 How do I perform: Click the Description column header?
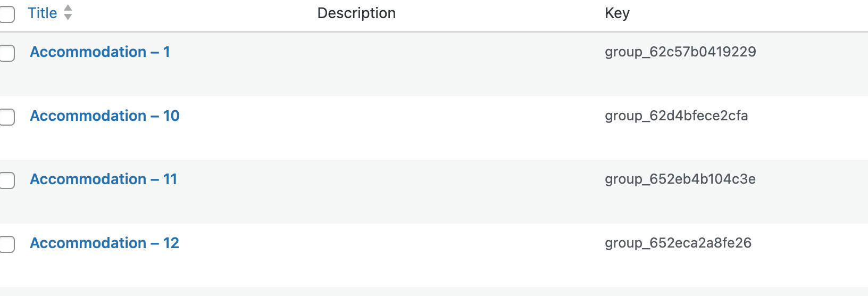(356, 13)
